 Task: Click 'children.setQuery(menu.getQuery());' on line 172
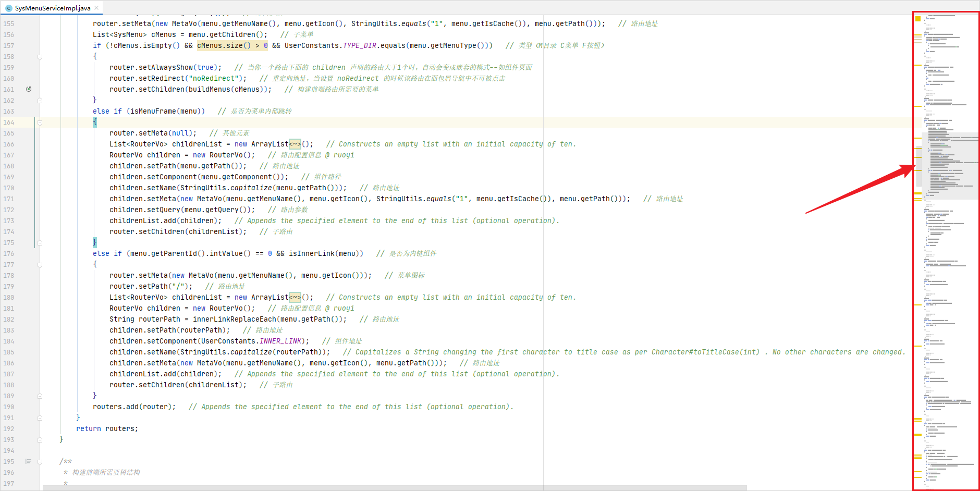[x=182, y=210]
